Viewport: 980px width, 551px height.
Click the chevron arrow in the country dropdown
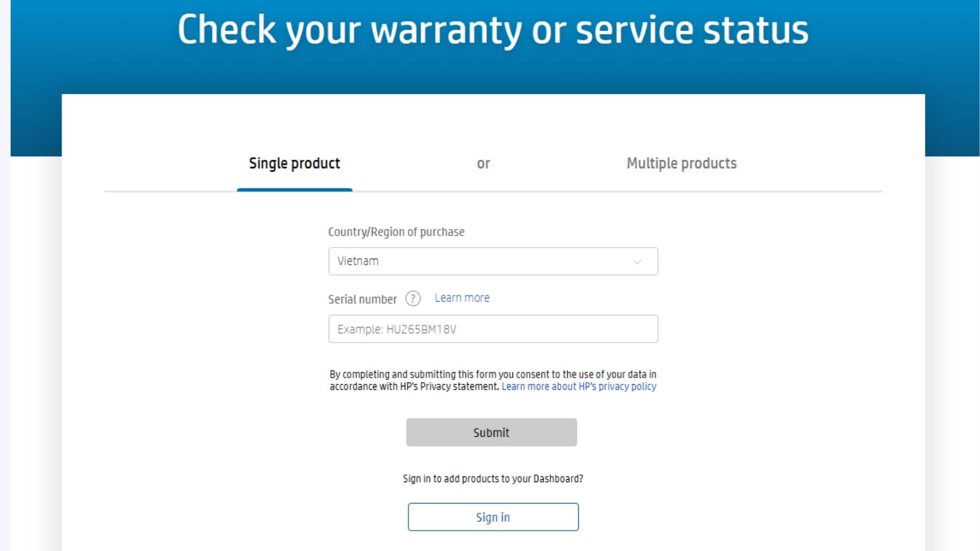tap(637, 262)
